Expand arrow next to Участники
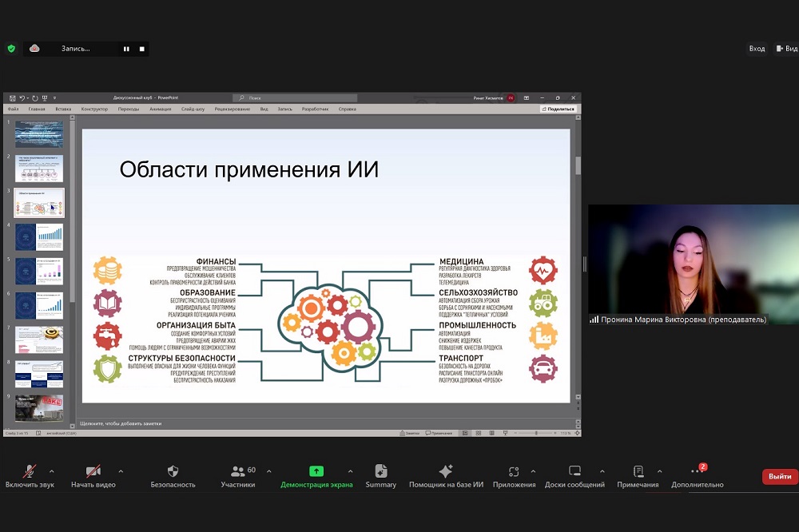799x532 pixels. (x=268, y=471)
